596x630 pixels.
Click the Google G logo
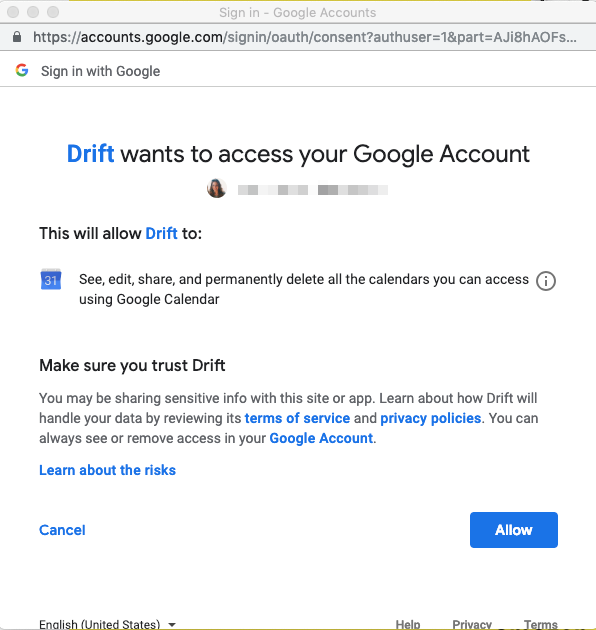[x=22, y=70]
